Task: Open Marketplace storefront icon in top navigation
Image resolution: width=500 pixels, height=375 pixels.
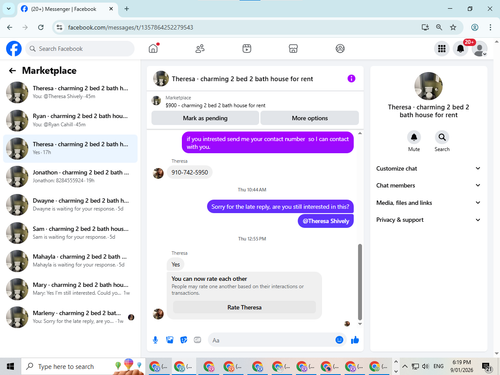Action: click(293, 49)
